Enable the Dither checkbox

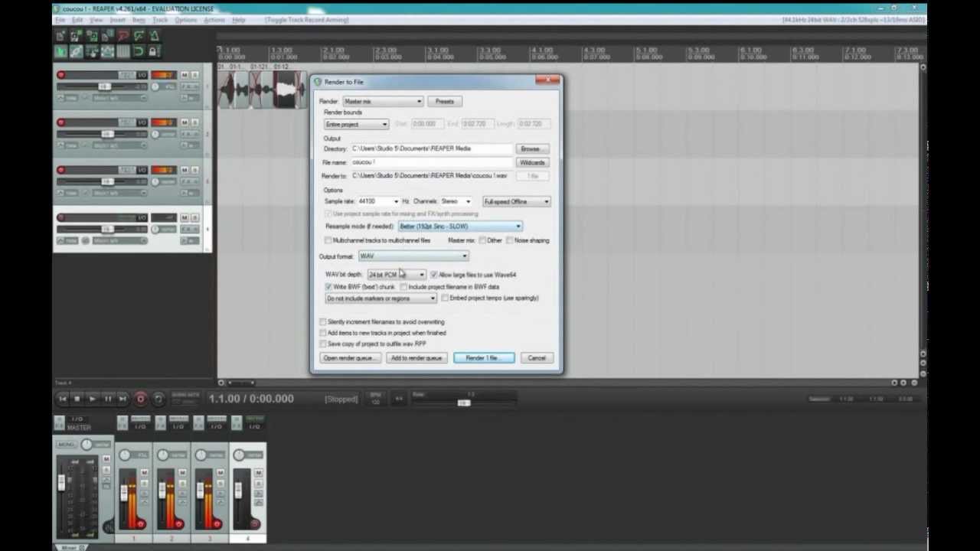click(482, 240)
